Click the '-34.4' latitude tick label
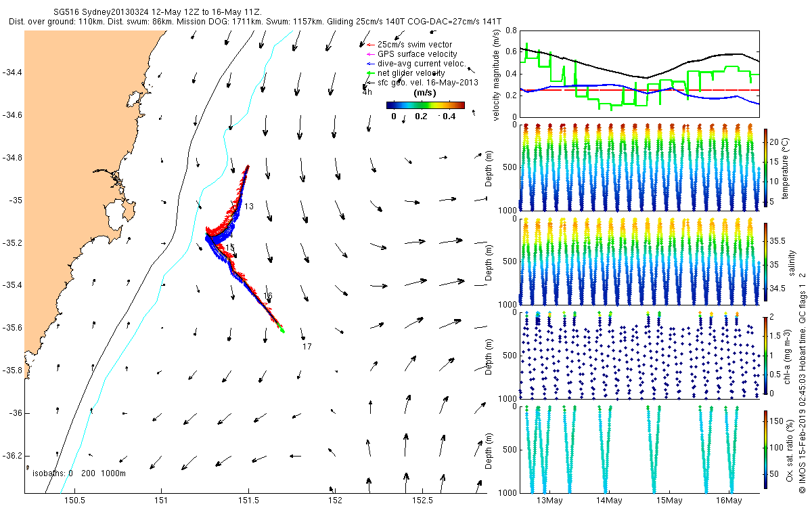 click(x=12, y=72)
